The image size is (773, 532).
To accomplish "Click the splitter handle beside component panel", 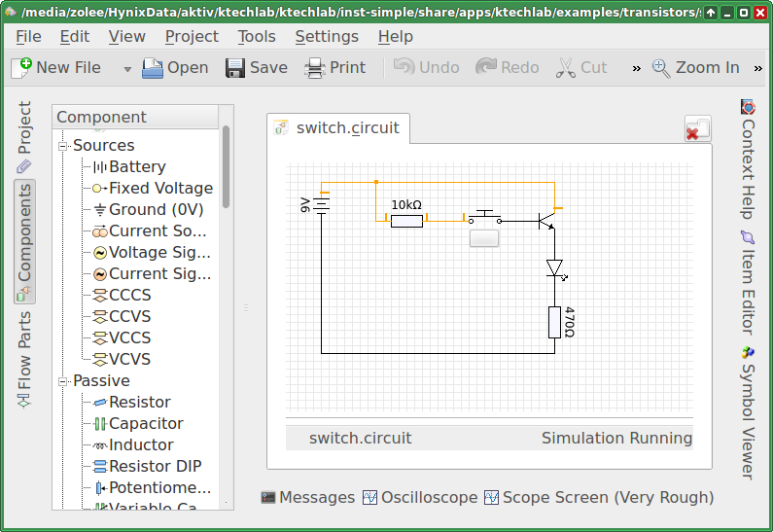I will pos(245,308).
